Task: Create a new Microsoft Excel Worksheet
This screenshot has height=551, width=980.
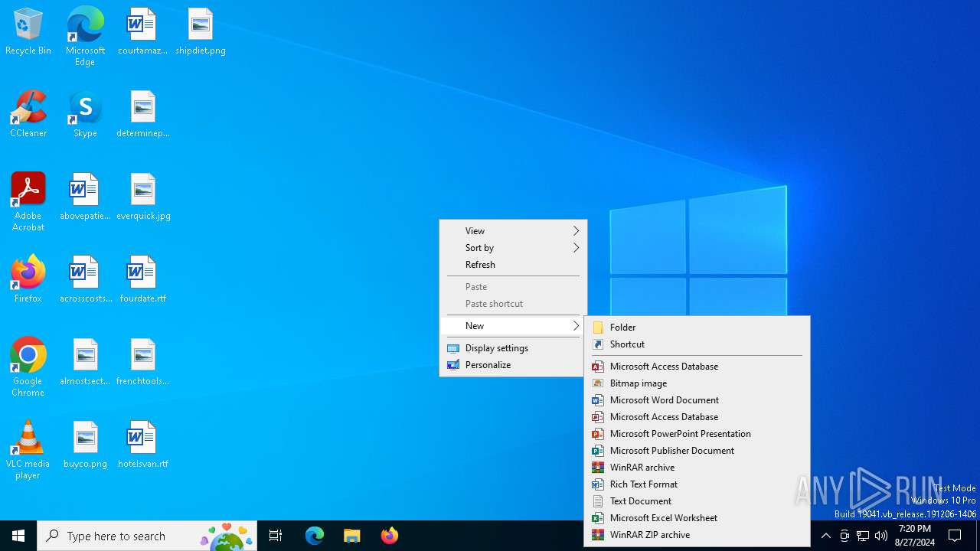Action: (x=697, y=518)
